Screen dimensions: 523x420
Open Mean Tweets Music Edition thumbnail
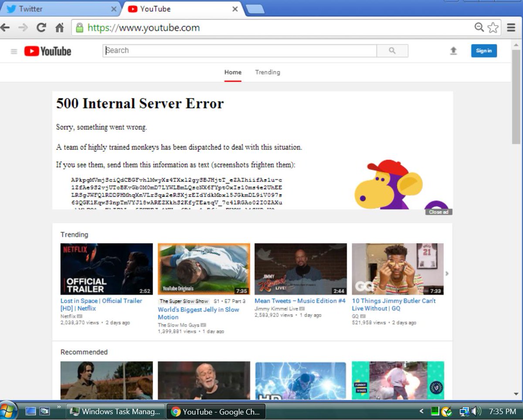tap(301, 269)
